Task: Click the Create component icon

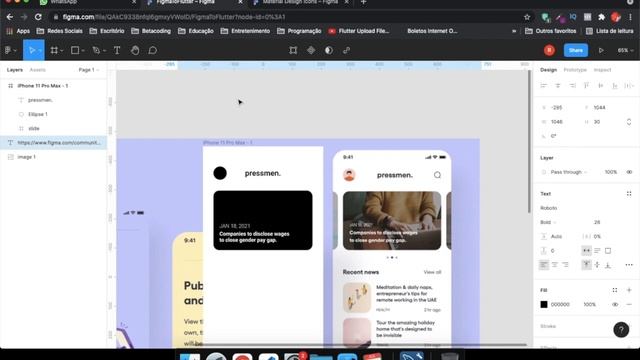Action: coord(311,50)
